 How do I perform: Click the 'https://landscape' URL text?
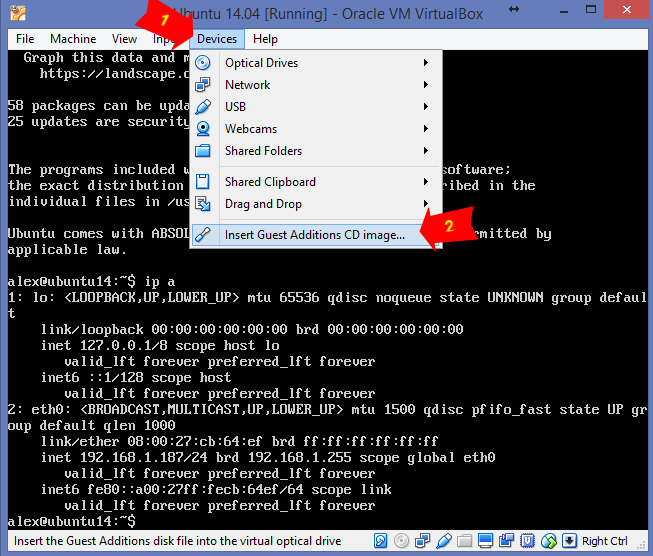115,74
